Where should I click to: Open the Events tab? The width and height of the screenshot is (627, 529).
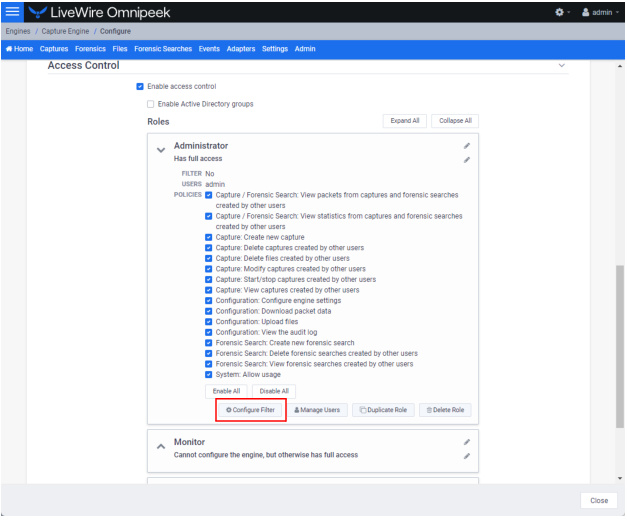coord(209,49)
